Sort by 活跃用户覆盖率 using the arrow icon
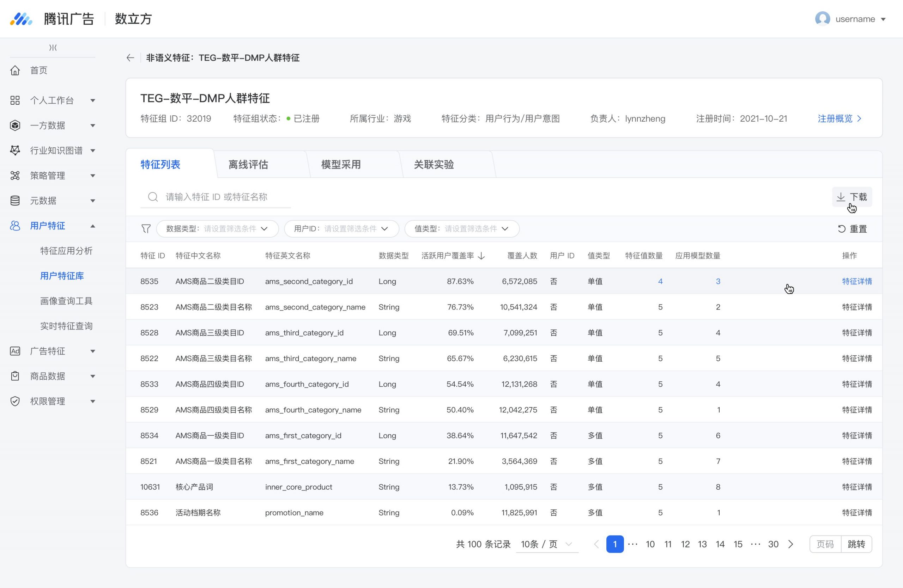The width and height of the screenshot is (903, 588). tap(481, 256)
